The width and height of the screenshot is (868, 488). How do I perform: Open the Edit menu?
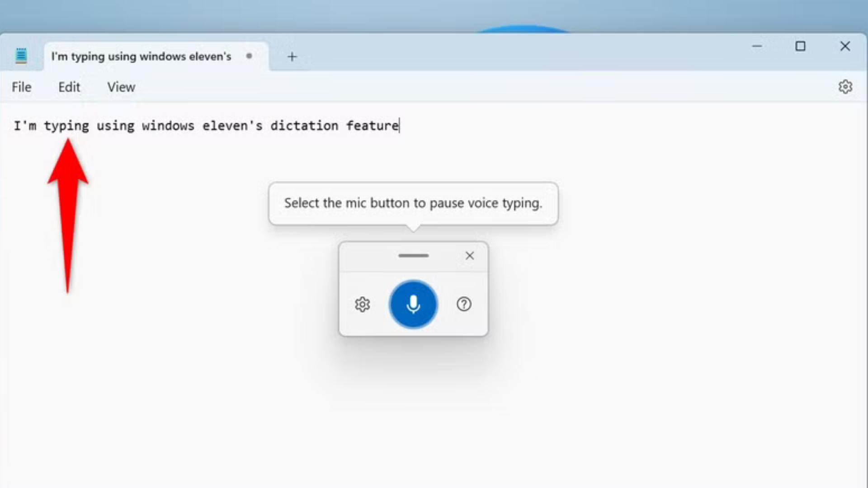click(69, 87)
